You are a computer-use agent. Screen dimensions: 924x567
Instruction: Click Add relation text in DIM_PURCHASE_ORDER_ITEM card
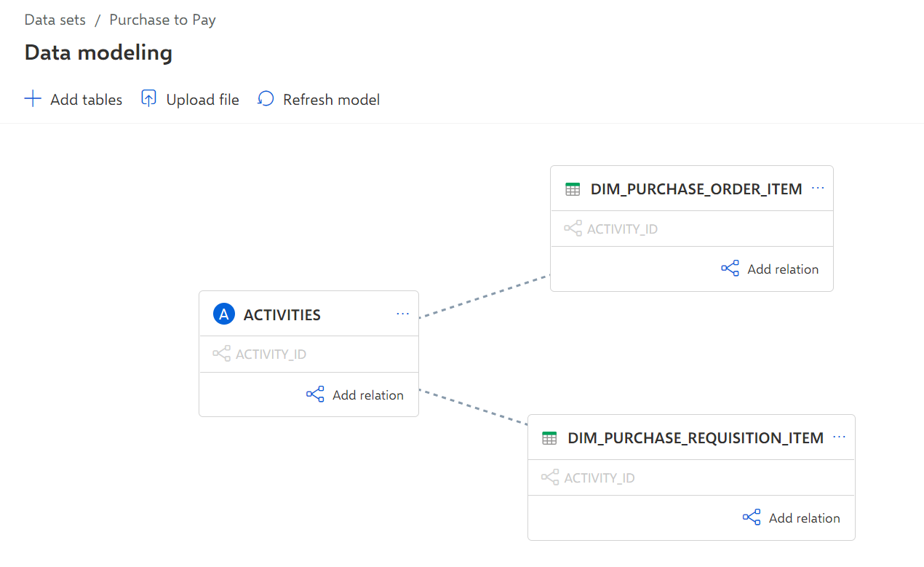click(783, 269)
